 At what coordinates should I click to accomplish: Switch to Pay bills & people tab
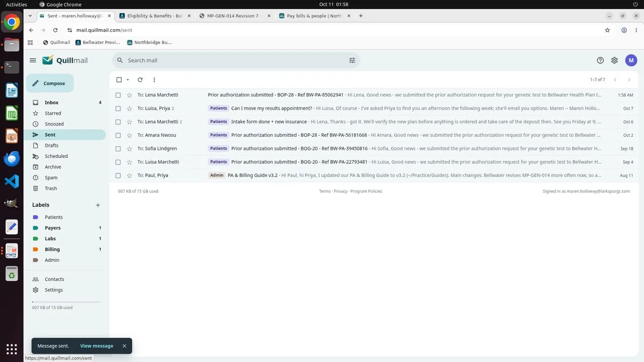(x=314, y=16)
